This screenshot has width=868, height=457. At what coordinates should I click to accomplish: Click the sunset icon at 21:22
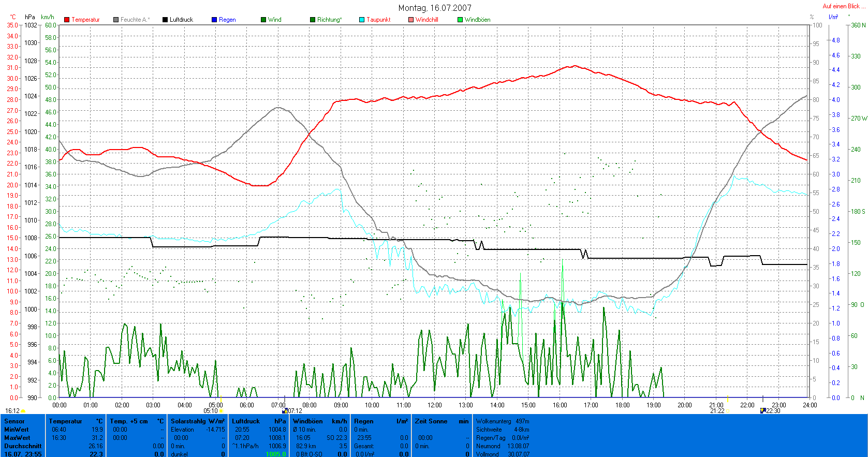[x=728, y=411]
